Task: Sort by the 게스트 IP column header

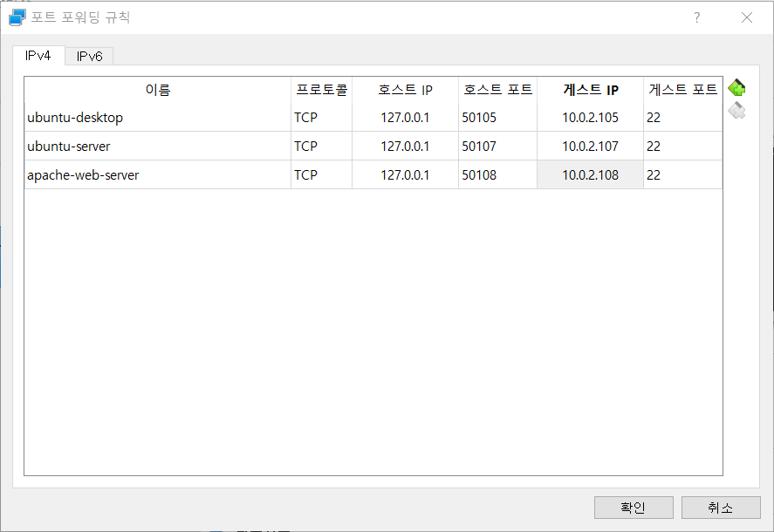Action: tap(590, 90)
